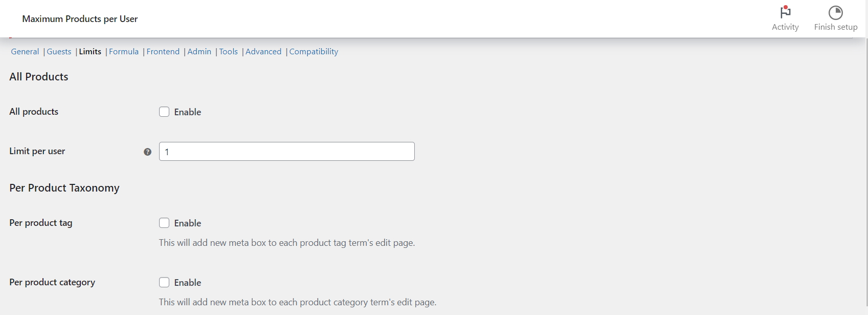Click the Limit per user help icon
Screen dimensions: 868x315
(147, 152)
